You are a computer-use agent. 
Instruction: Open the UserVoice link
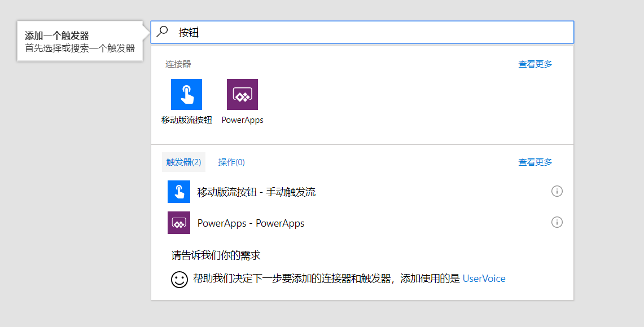484,279
